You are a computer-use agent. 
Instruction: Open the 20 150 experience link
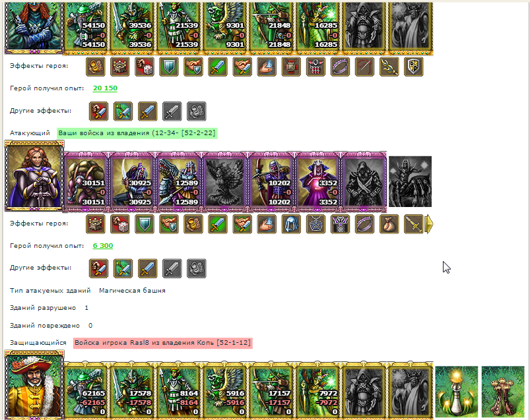coord(105,88)
